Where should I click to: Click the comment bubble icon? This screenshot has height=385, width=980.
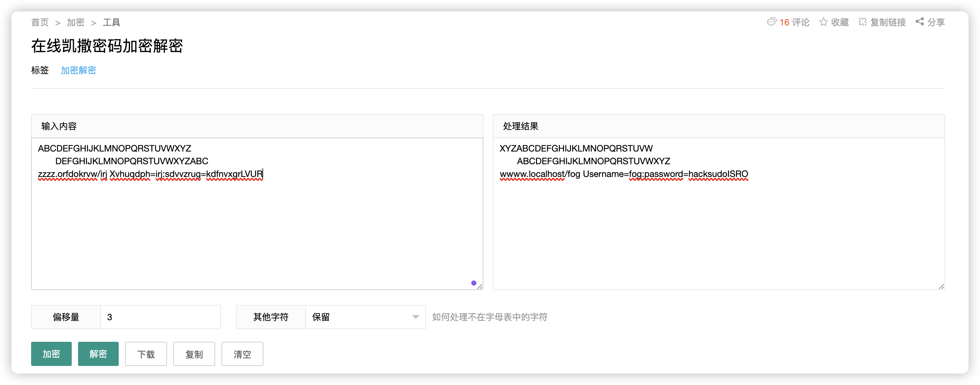point(771,22)
